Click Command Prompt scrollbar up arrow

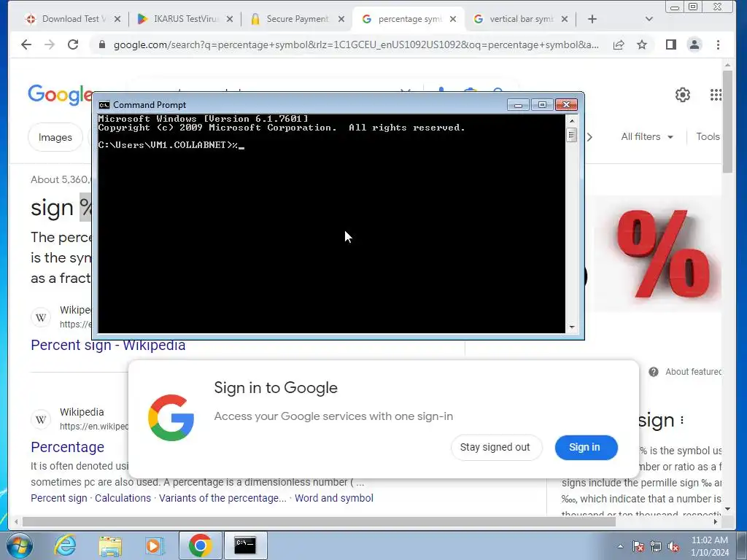(572, 121)
